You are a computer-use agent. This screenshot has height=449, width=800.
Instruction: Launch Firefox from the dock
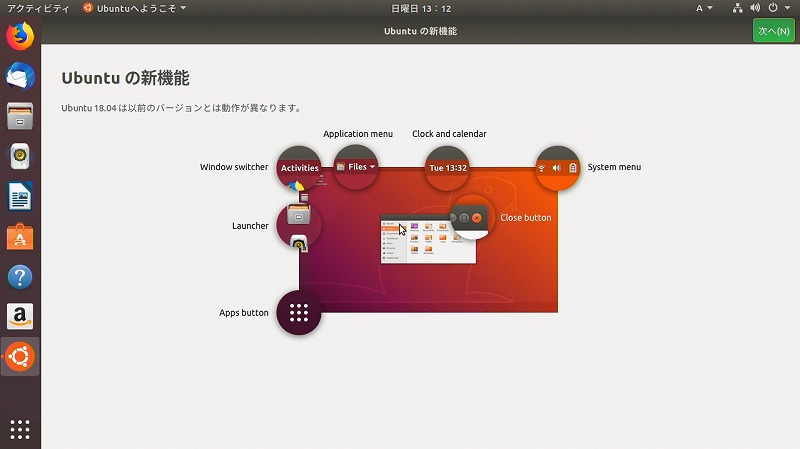click(x=20, y=36)
